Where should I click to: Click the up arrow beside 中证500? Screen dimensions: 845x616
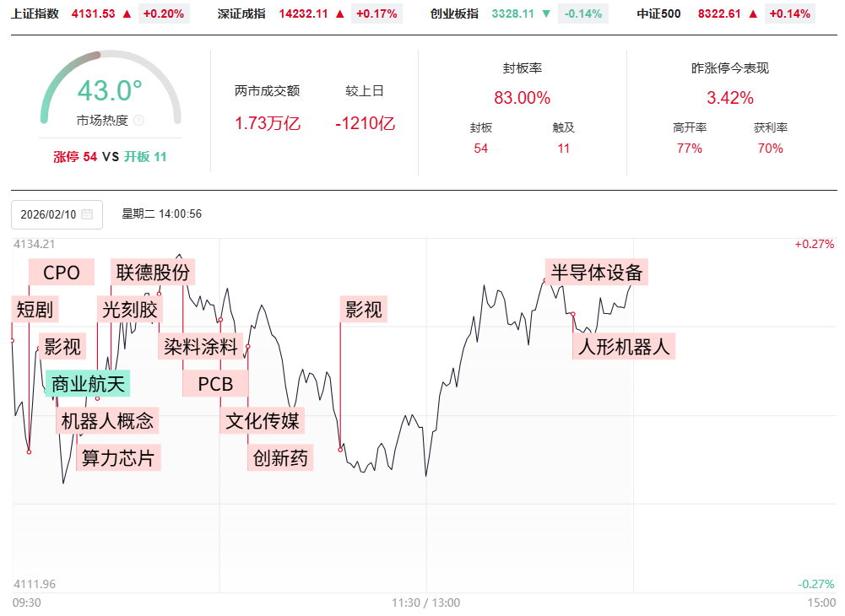click(753, 14)
